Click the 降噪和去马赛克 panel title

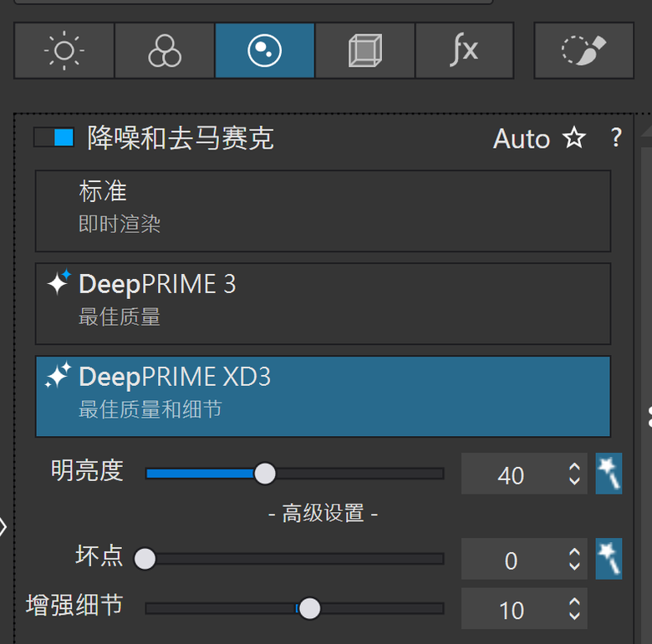pos(181,138)
